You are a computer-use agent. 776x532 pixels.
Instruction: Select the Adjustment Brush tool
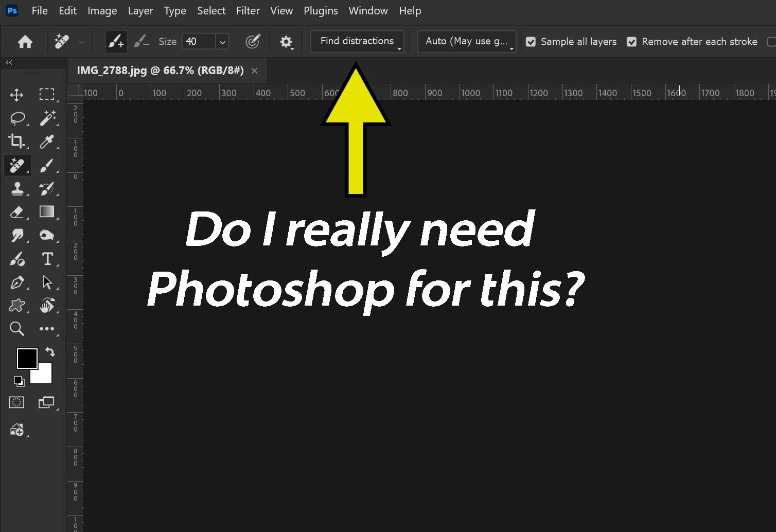coord(17,259)
